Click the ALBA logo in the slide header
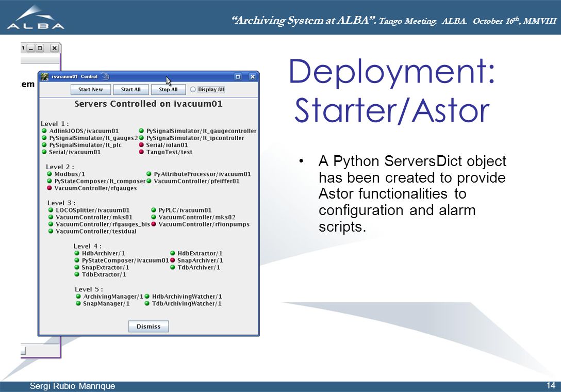The width and height of the screenshot is (561, 392). 36,17
